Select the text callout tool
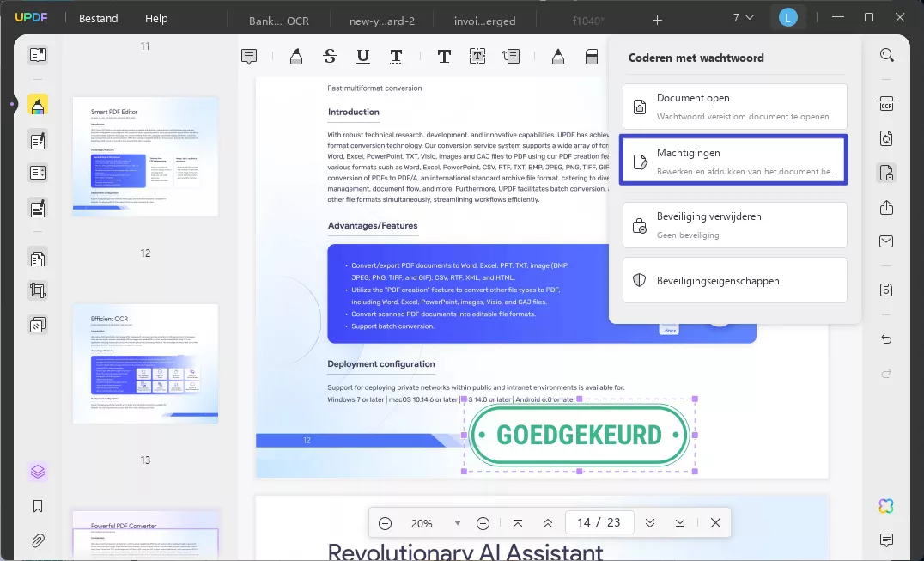The width and height of the screenshot is (924, 561). point(510,57)
